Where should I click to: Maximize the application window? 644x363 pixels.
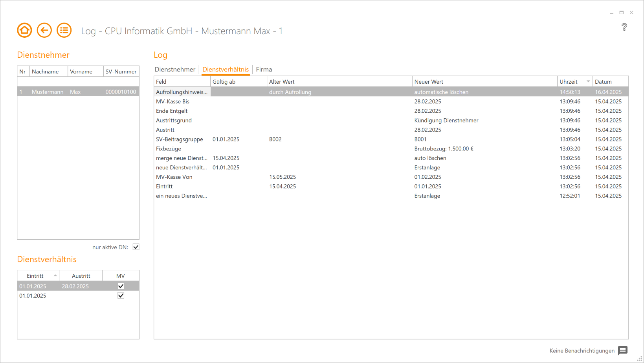[622, 13]
